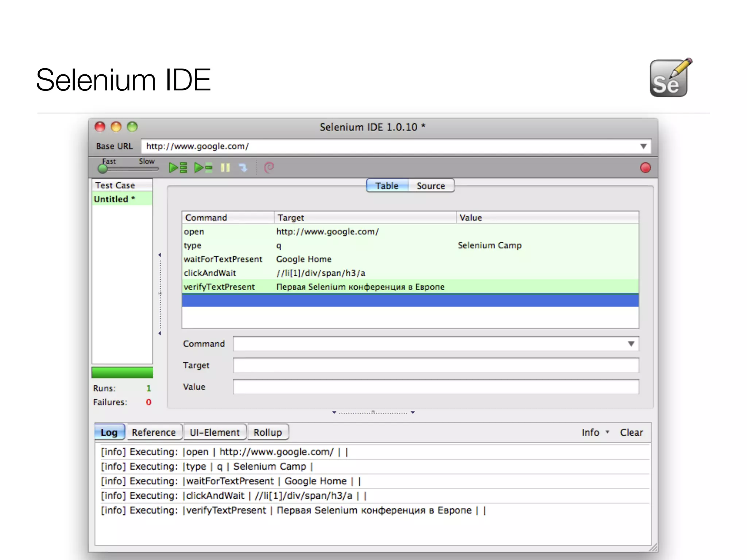
Task: Select the type command row
Action: click(410, 245)
